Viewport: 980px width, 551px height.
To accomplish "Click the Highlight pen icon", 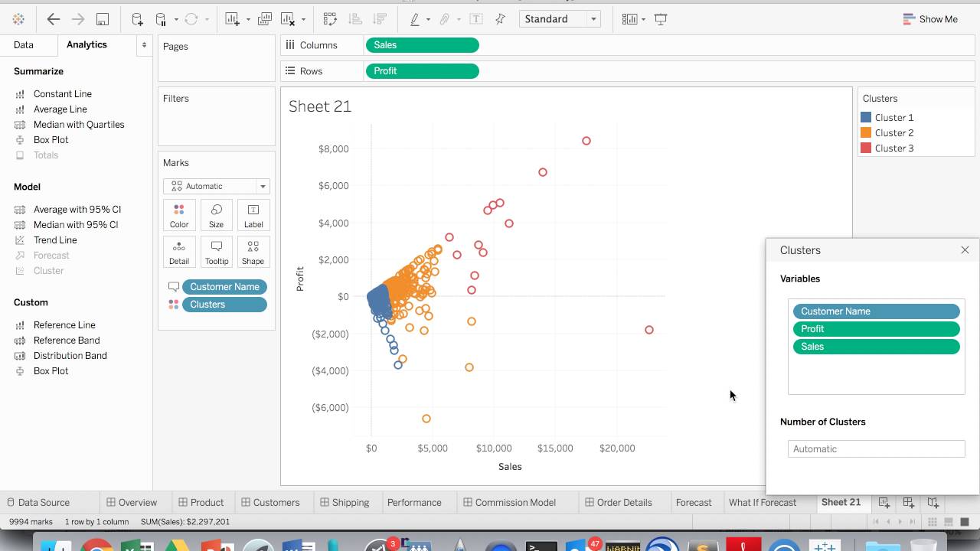I will (414, 19).
